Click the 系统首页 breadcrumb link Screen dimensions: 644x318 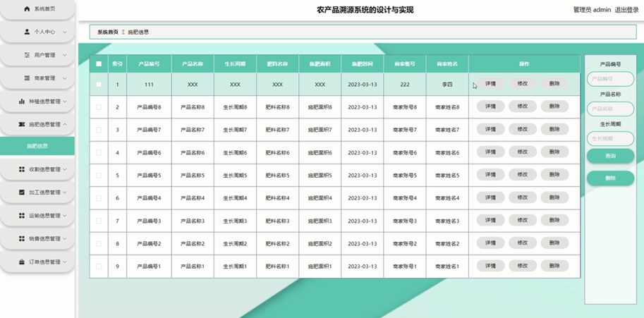point(108,32)
